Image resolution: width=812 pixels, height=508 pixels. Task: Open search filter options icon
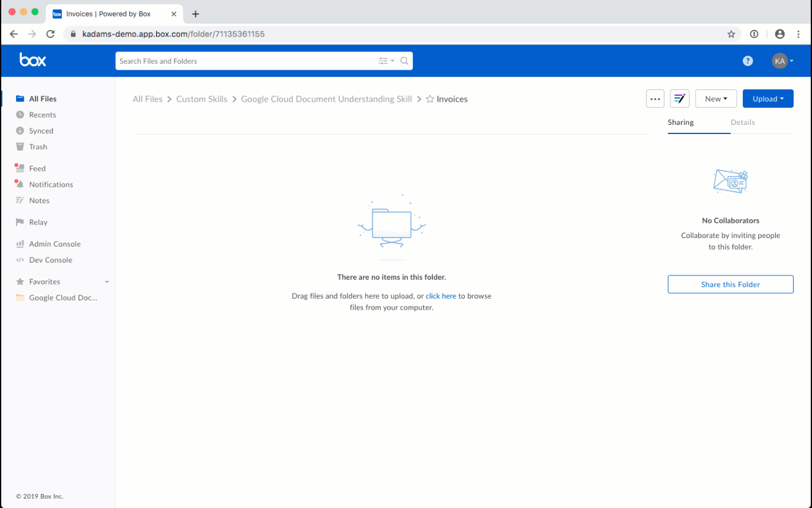(385, 61)
